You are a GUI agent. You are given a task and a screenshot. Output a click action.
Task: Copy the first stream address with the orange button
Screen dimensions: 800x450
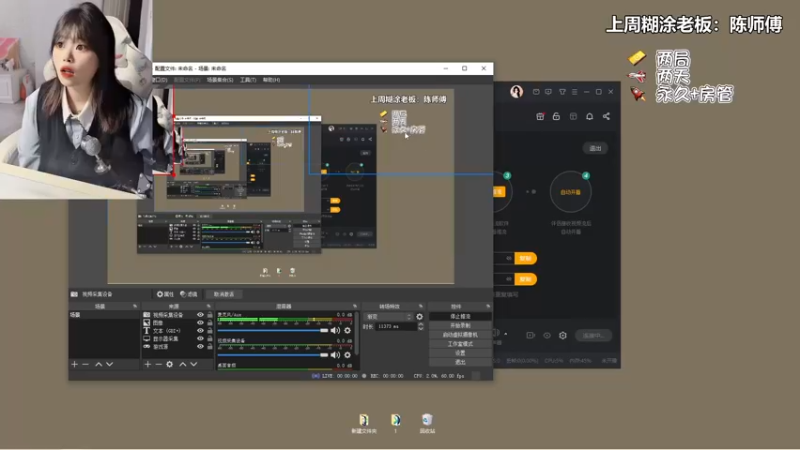pos(525,258)
